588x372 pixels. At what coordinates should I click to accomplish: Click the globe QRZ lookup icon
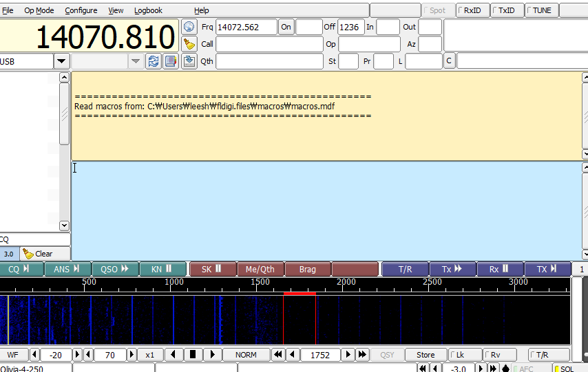tap(189, 27)
